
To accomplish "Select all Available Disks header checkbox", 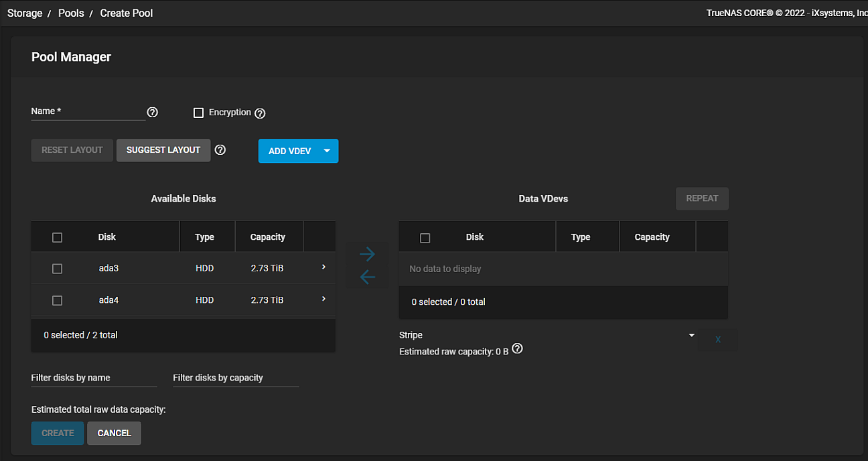I will pos(57,237).
